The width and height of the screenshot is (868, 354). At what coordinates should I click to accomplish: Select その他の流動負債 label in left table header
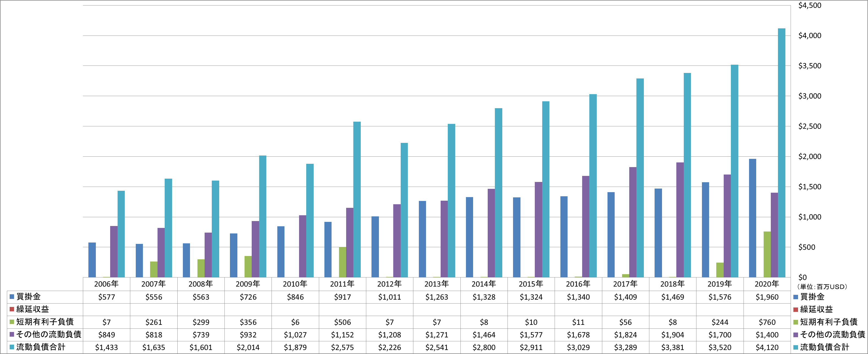click(49, 334)
